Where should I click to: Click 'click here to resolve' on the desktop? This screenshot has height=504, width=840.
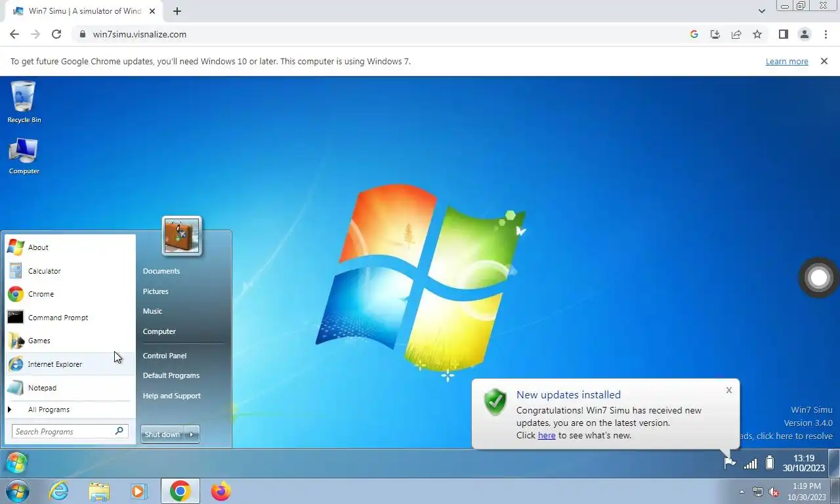(x=794, y=436)
